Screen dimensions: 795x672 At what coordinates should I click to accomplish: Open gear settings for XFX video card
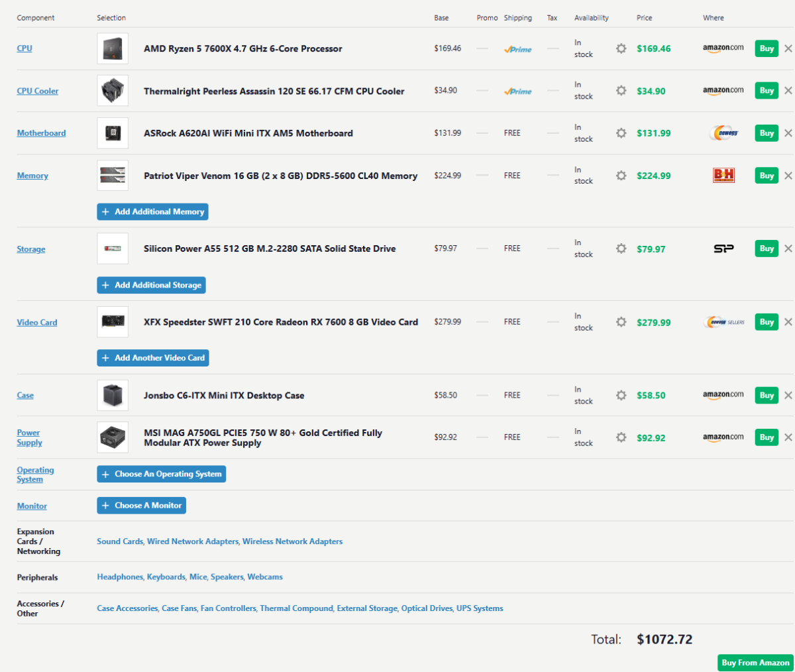point(621,322)
